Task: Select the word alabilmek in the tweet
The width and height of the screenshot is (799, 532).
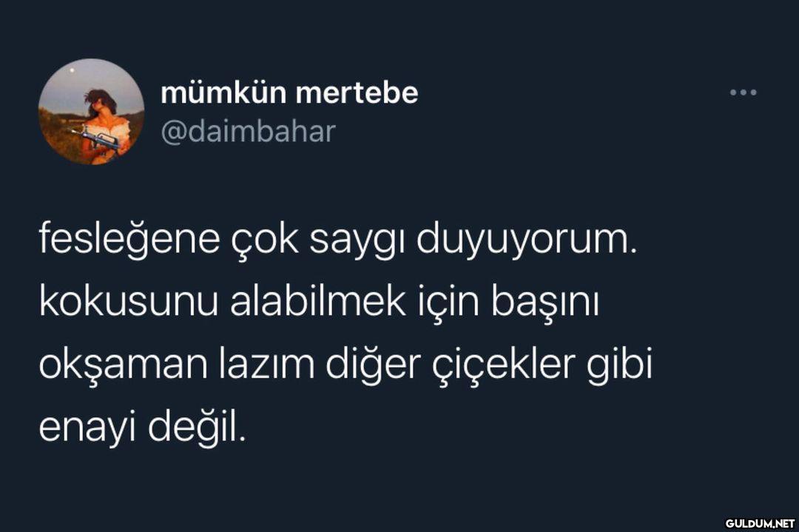Action: point(318,301)
